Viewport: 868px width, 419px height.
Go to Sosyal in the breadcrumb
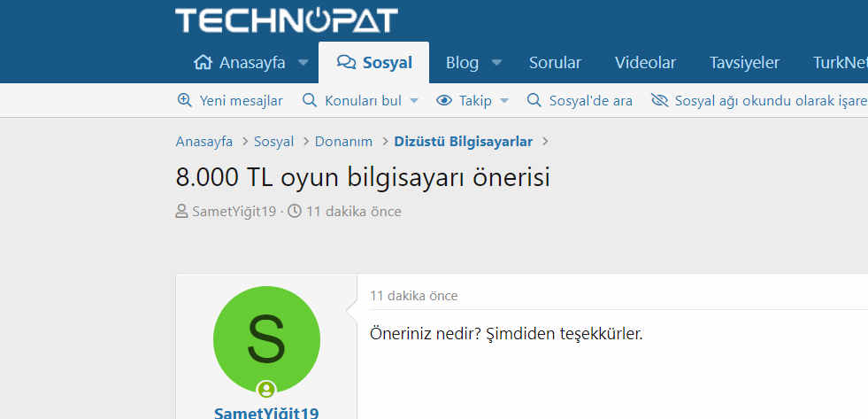tap(273, 142)
